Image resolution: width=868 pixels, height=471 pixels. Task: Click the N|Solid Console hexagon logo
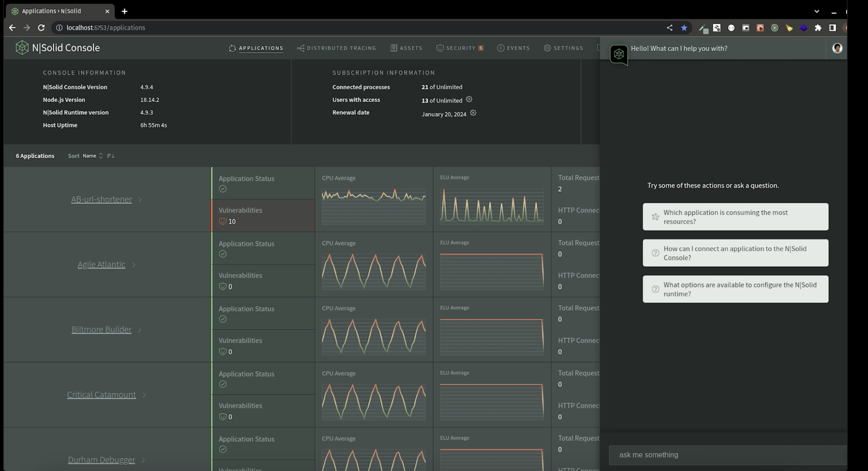pyautogui.click(x=22, y=48)
